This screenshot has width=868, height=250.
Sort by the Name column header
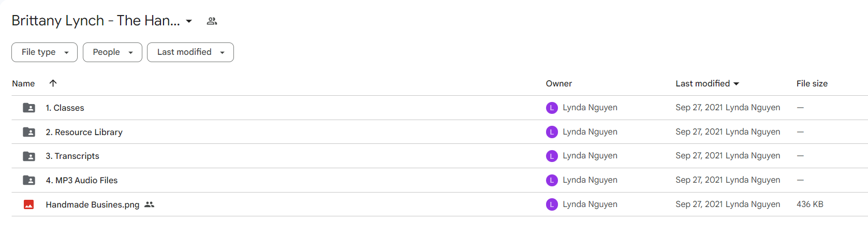(x=23, y=83)
